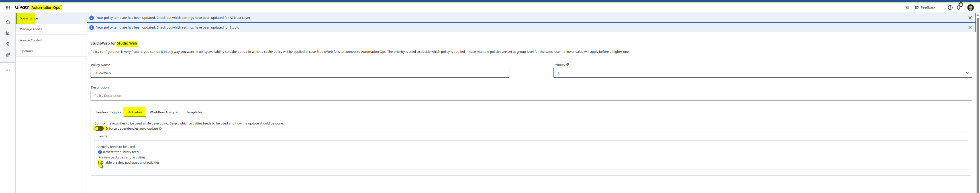Click the Priority info tooltip icon
Image resolution: width=980 pixels, height=193 pixels.
coord(567,65)
